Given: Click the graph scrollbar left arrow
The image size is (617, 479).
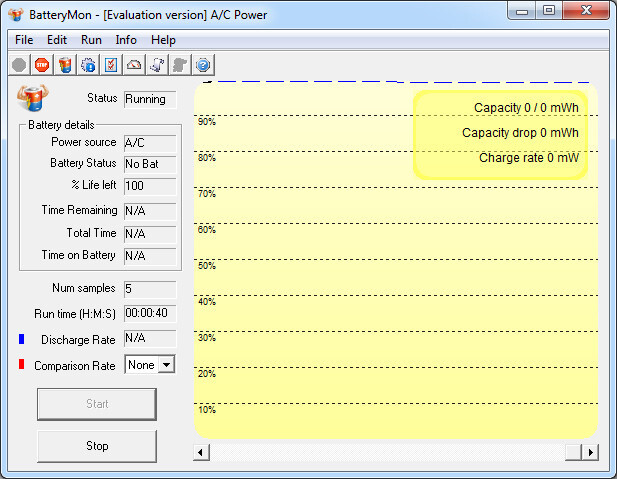Looking at the screenshot, I should (x=202, y=452).
